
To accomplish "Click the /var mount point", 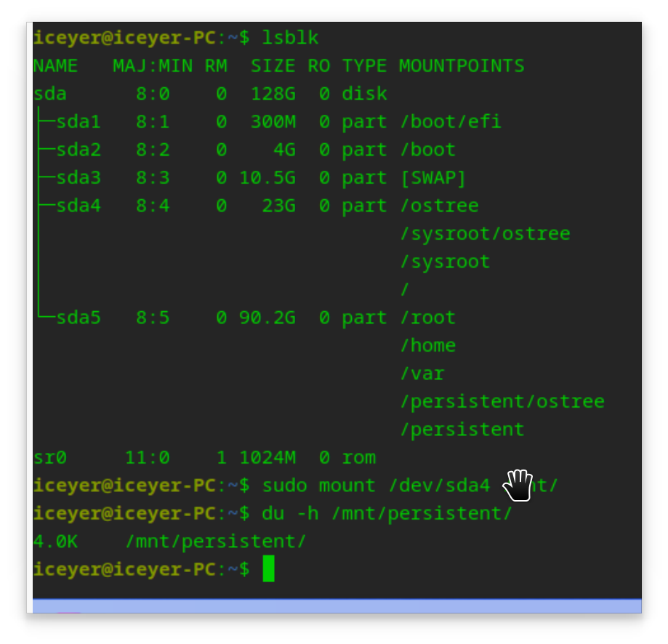I will pos(422,374).
